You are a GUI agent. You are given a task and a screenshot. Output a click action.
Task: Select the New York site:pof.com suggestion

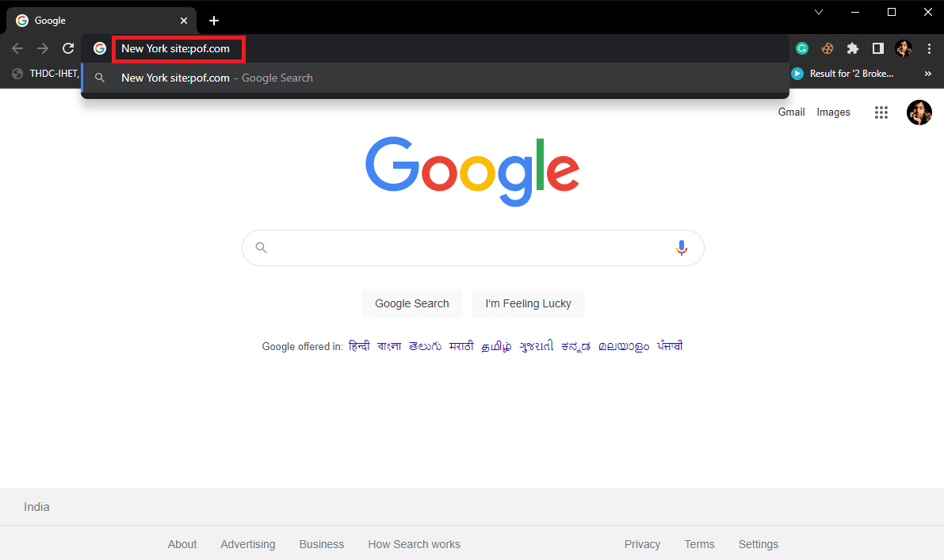tap(435, 78)
